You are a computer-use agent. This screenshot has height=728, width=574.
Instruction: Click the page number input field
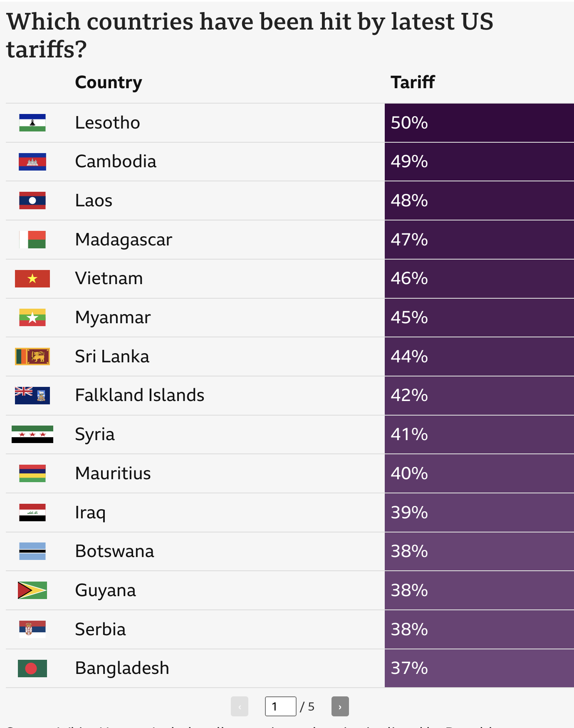[280, 706]
